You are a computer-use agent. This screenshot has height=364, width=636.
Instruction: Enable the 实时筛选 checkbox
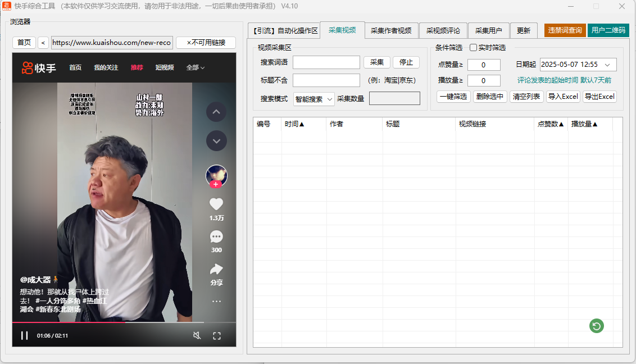(x=474, y=48)
